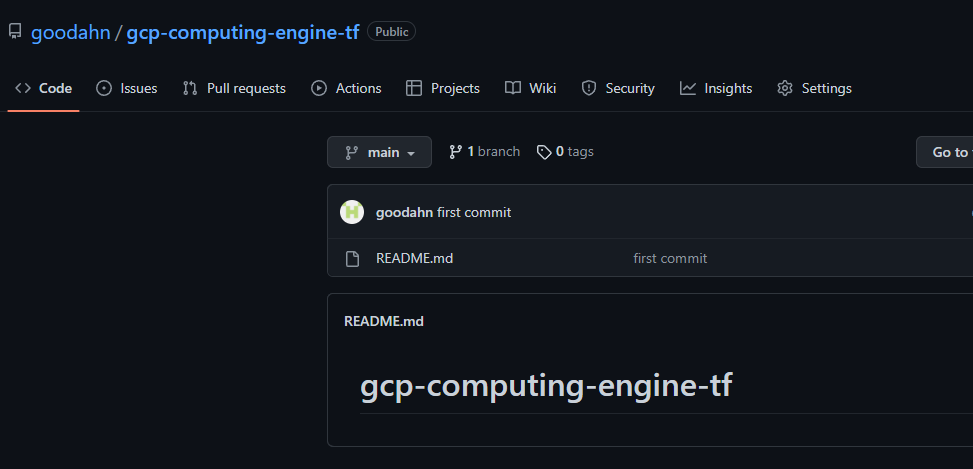The image size is (973, 469).
Task: Click the Actions play icon
Action: point(319,89)
